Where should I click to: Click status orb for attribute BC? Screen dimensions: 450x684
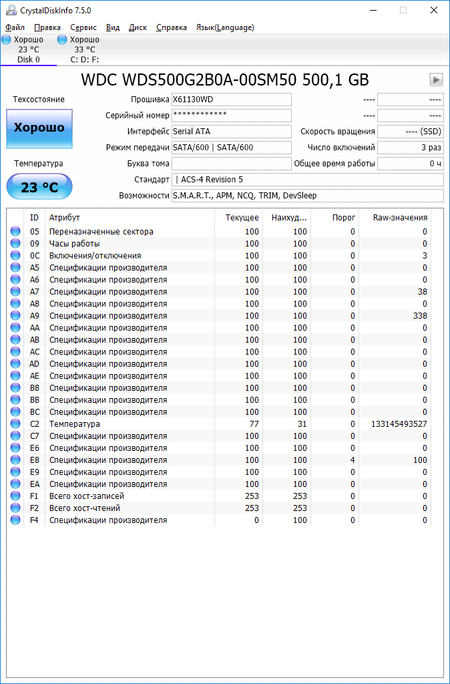tap(15, 412)
